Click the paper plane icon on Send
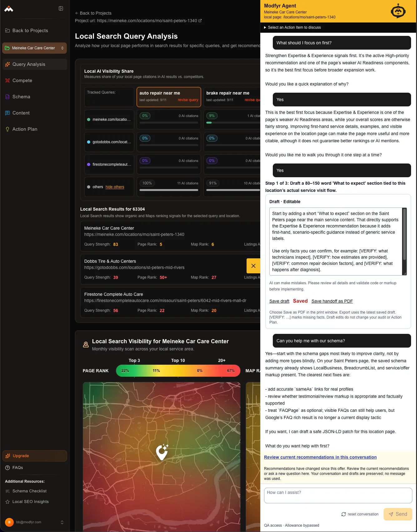This screenshot has height=532, width=417. [x=391, y=514]
